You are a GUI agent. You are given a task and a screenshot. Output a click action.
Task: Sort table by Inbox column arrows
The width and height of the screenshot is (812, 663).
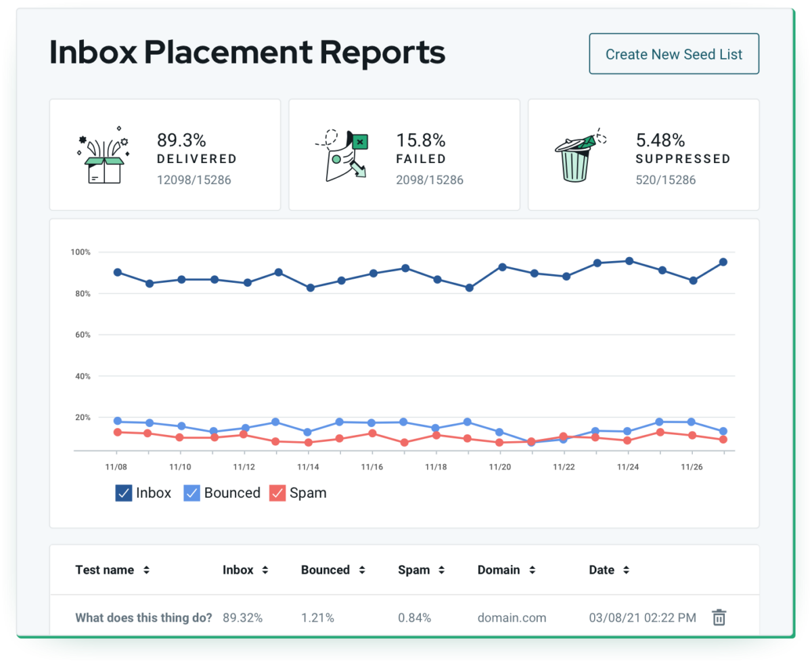click(x=265, y=570)
